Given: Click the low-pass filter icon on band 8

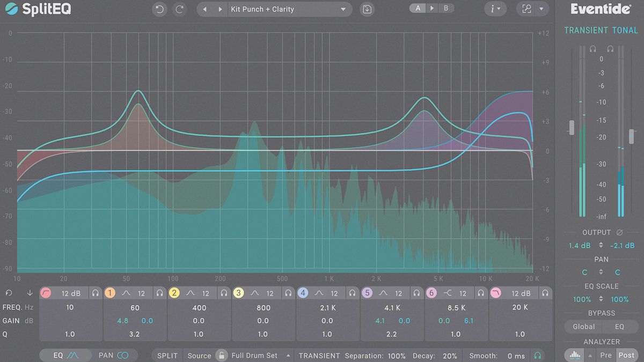Looking at the screenshot, I should pos(497,293).
